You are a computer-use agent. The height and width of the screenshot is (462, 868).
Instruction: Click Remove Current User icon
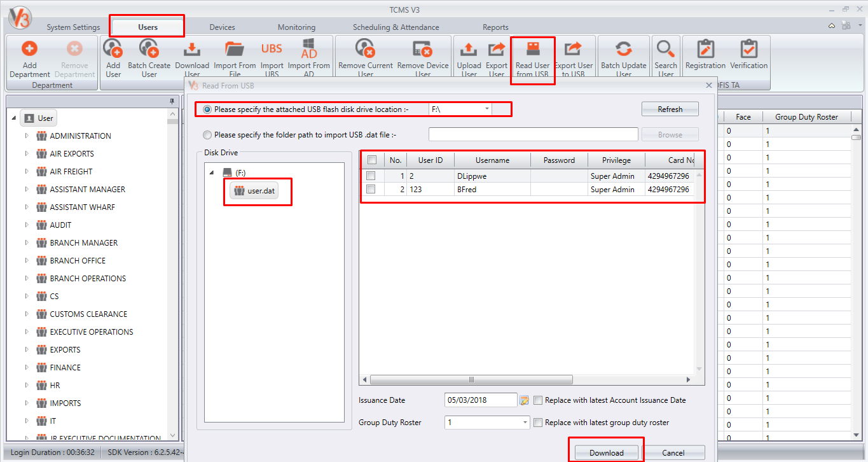pos(366,49)
